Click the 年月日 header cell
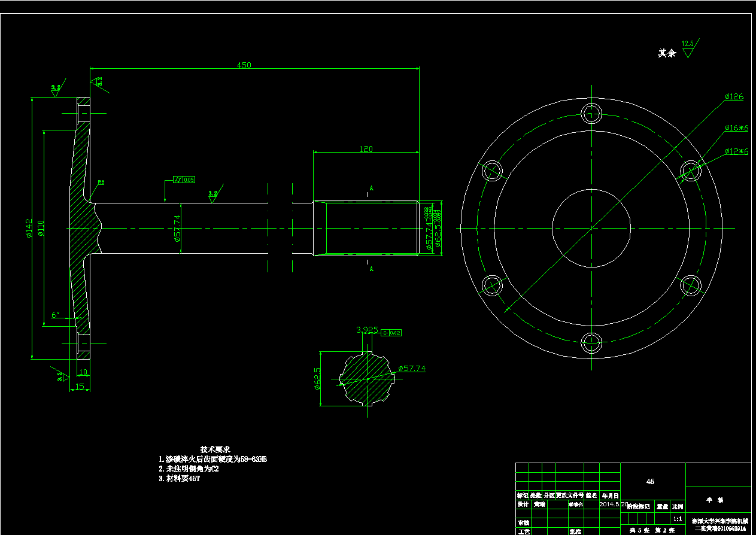This screenshot has height=535, width=756. [x=610, y=496]
